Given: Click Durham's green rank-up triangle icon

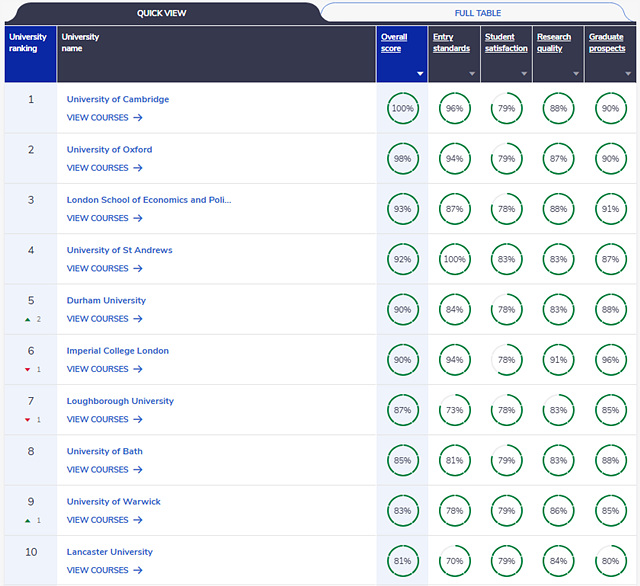Looking at the screenshot, I should (x=27, y=320).
